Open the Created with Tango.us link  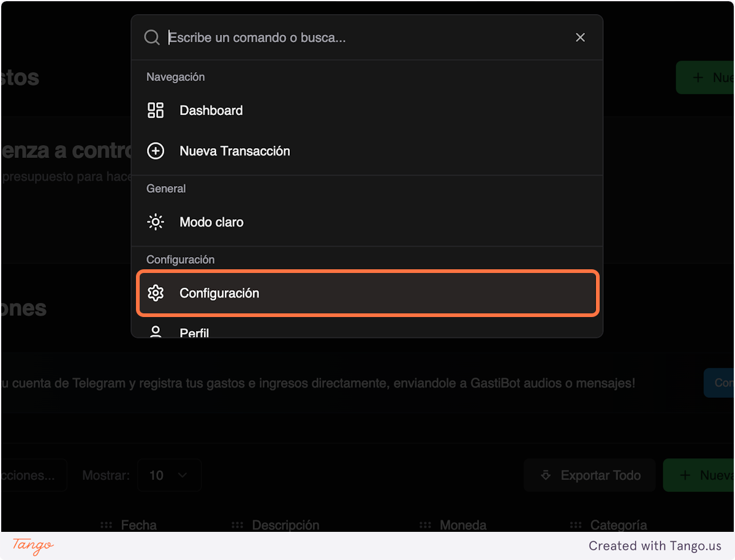pos(655,546)
